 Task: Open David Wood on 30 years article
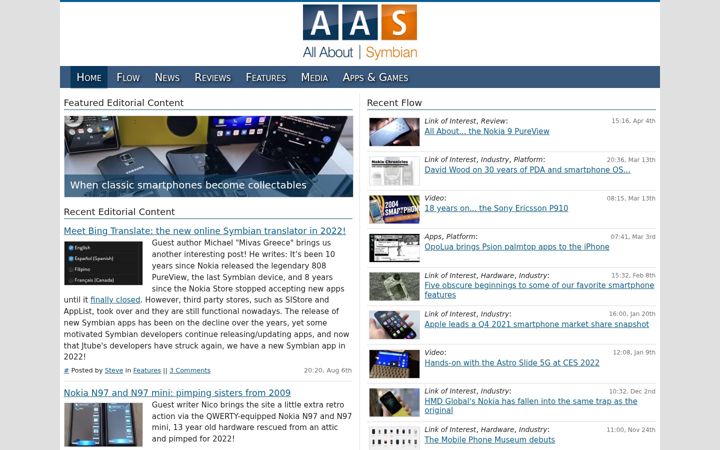(527, 170)
